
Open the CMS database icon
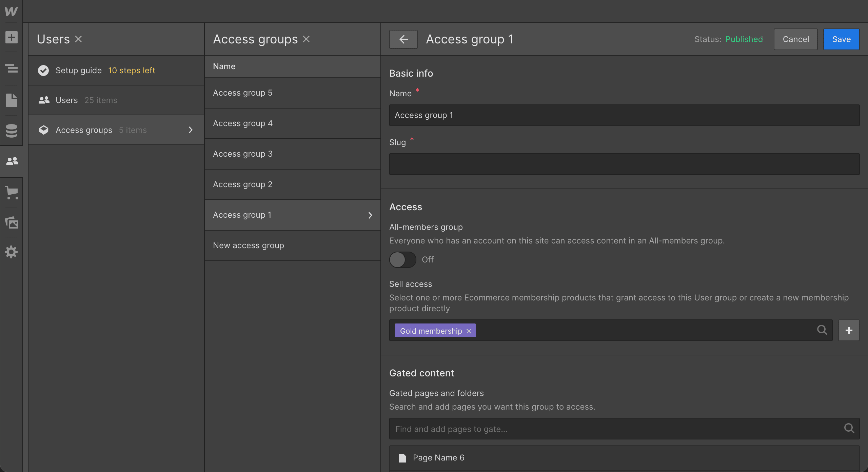(11, 131)
